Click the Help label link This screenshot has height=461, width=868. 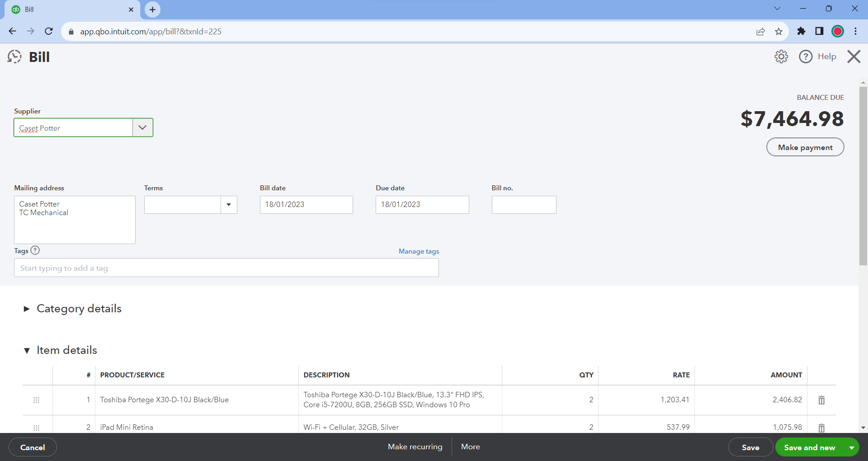(827, 56)
